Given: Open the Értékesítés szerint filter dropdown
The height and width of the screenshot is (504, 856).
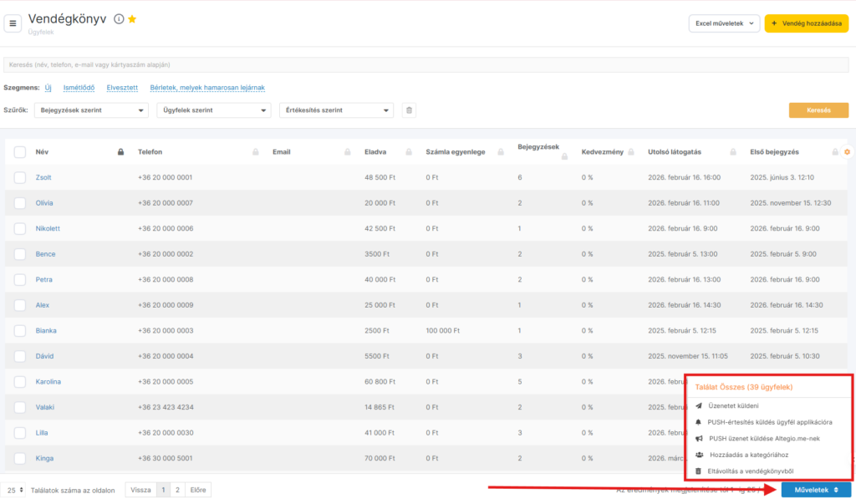Looking at the screenshot, I should 337,110.
